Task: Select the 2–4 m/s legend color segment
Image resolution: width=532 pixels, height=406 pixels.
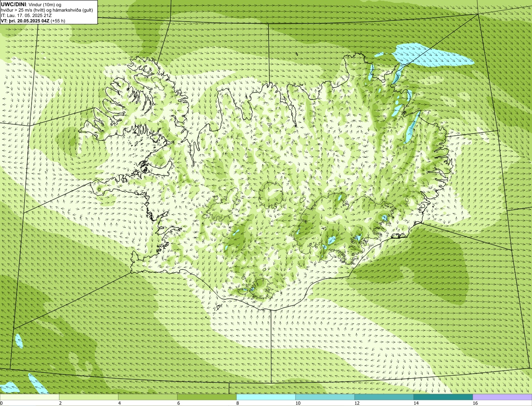Action: point(89,397)
